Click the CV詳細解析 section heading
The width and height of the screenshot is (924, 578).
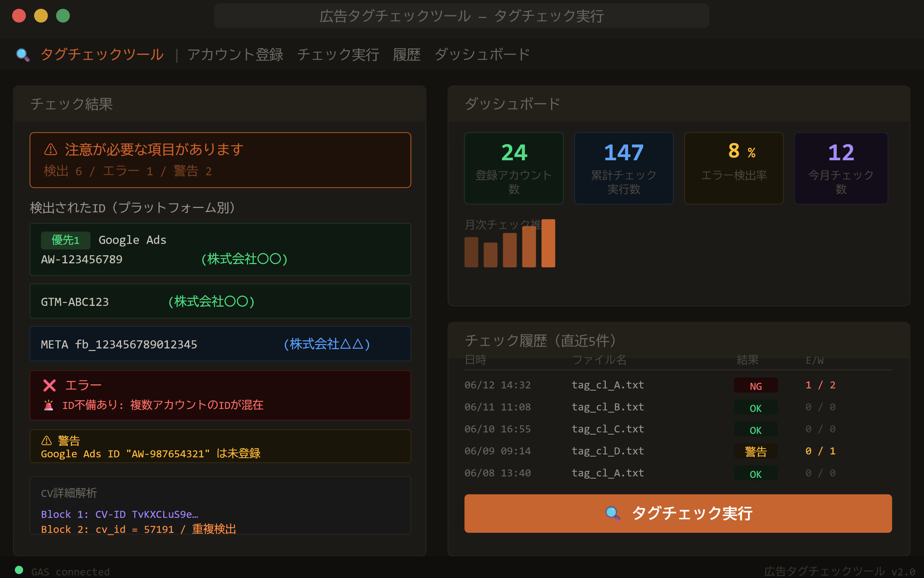point(69,493)
